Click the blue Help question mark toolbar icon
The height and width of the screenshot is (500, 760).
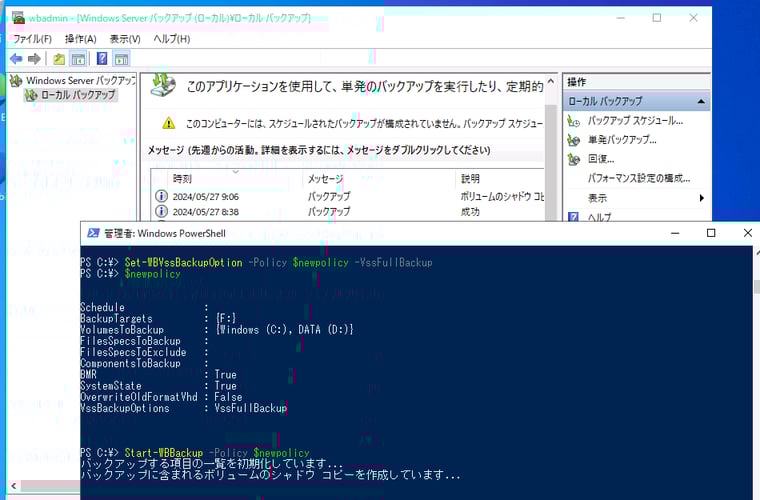102,59
